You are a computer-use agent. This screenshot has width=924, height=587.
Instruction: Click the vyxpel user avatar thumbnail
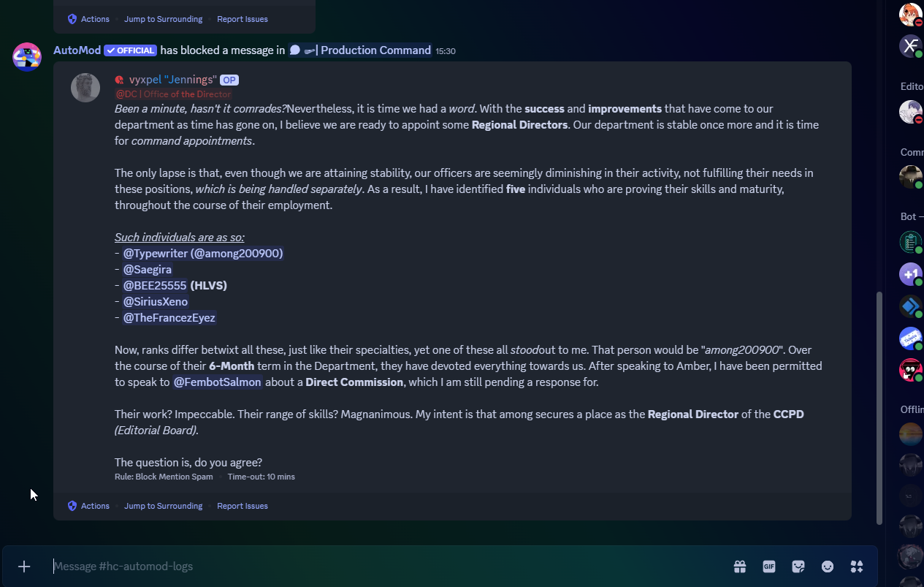click(85, 88)
